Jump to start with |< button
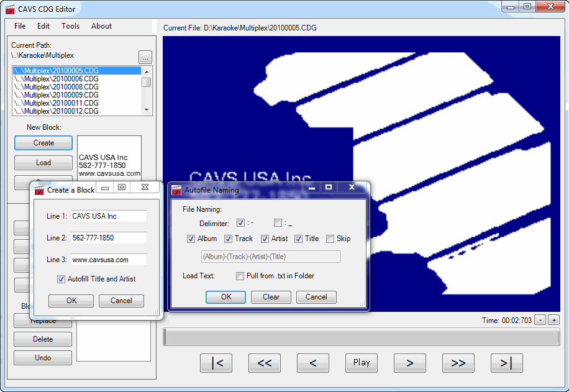Screen dimensions: 569x392 click(216, 363)
